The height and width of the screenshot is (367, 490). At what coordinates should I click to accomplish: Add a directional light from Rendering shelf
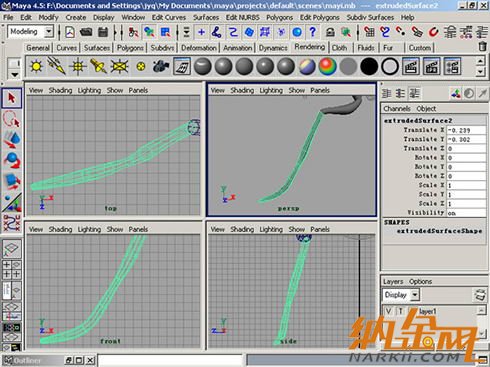(56, 66)
